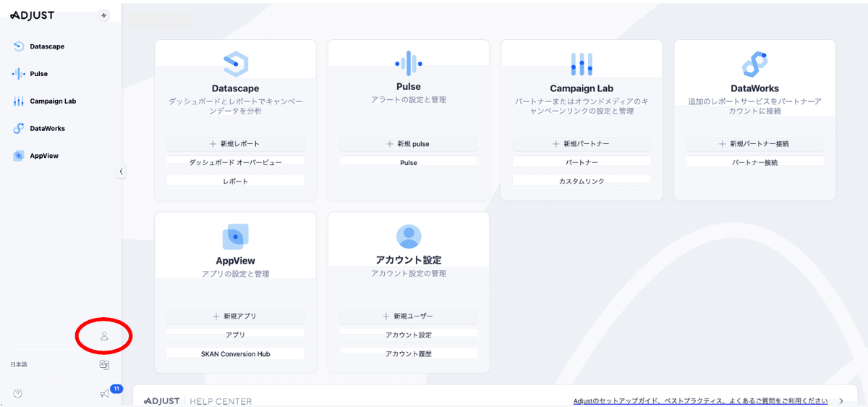Viewport: 868px width, 407px height.
Task: Click the large DataWorks card icon
Action: coord(754,64)
